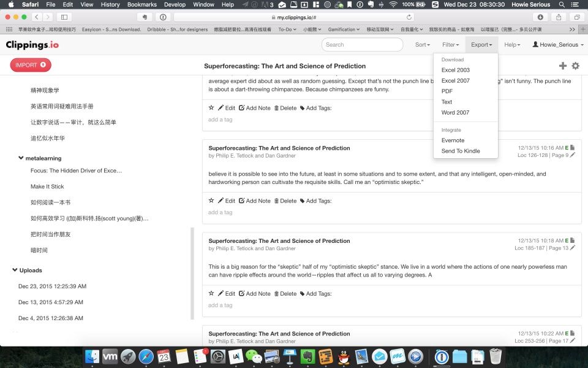Open '如何阅读一本书' in sidebar

(50, 202)
